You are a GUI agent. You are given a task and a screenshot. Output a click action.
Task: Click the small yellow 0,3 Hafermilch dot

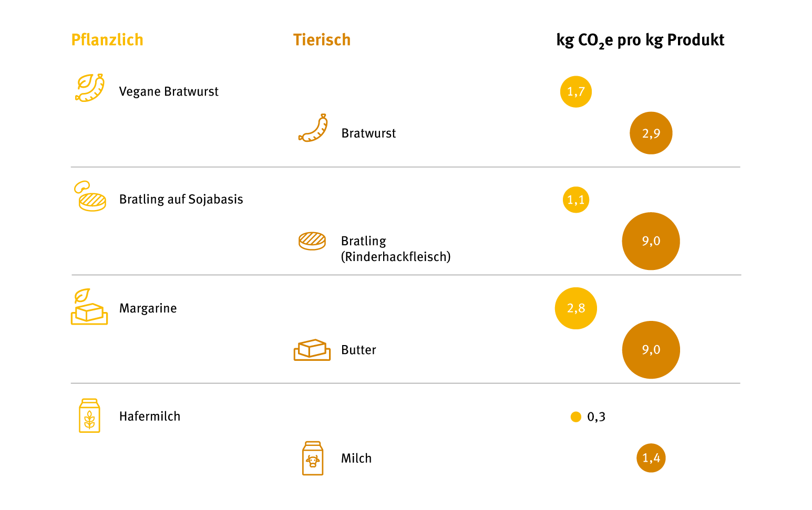pos(576,417)
